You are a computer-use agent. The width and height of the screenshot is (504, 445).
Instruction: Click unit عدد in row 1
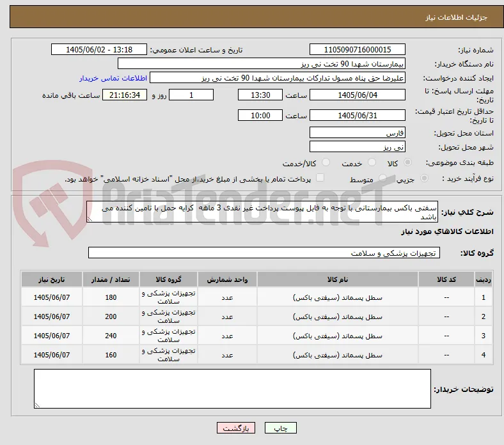coord(227,297)
